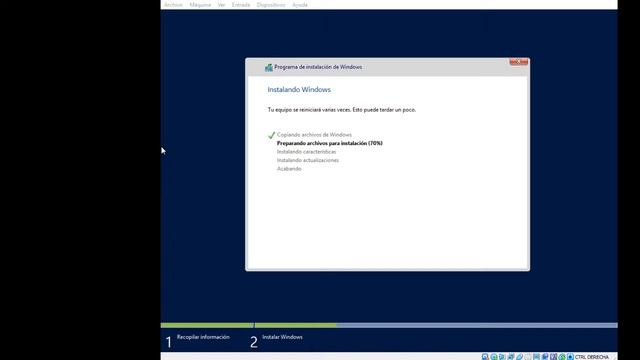Open the Entrada menu
This screenshot has height=360, width=640.
(x=241, y=5)
